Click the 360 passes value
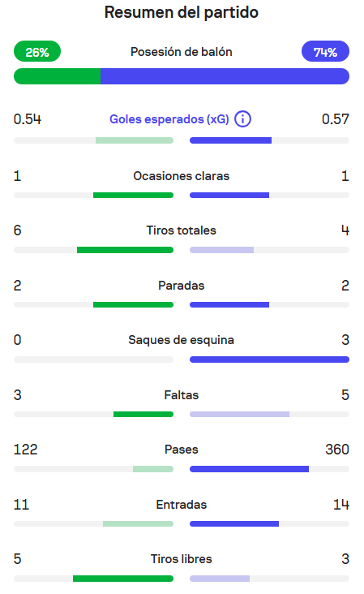The width and height of the screenshot is (364, 594). (x=336, y=450)
